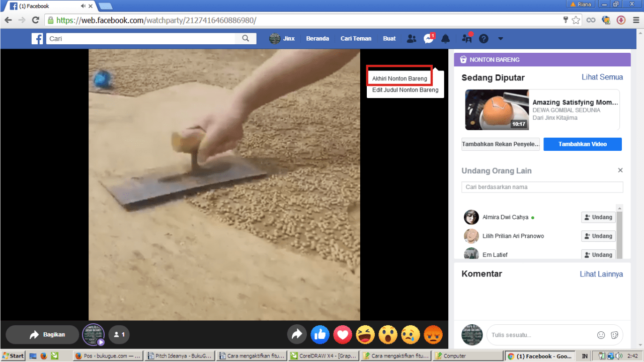React with the Sad crying face
644x362 pixels.
pyautogui.click(x=411, y=334)
